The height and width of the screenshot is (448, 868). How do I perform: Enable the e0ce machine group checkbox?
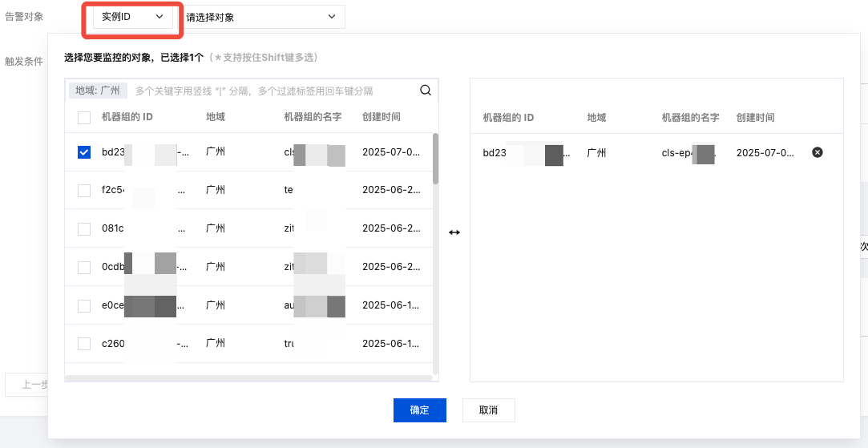tap(84, 305)
